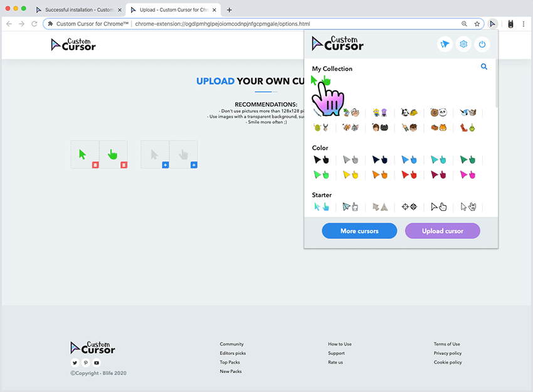Select the gradient blue Starter cursor
This screenshot has height=392, width=533.
pos(321,207)
